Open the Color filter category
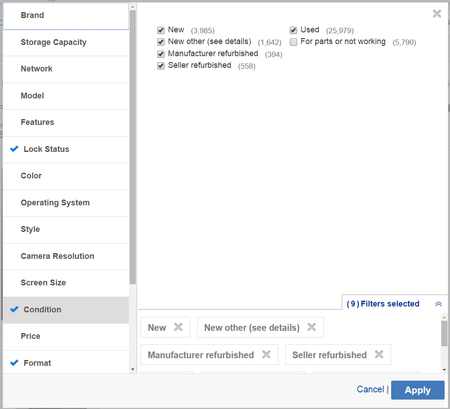450x409 pixels. click(66, 176)
